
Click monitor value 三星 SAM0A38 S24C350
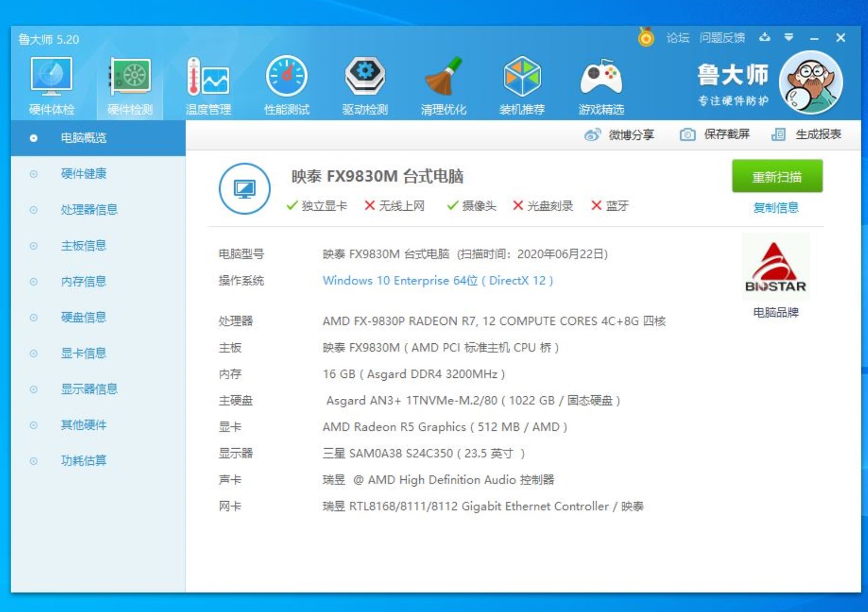(x=424, y=453)
